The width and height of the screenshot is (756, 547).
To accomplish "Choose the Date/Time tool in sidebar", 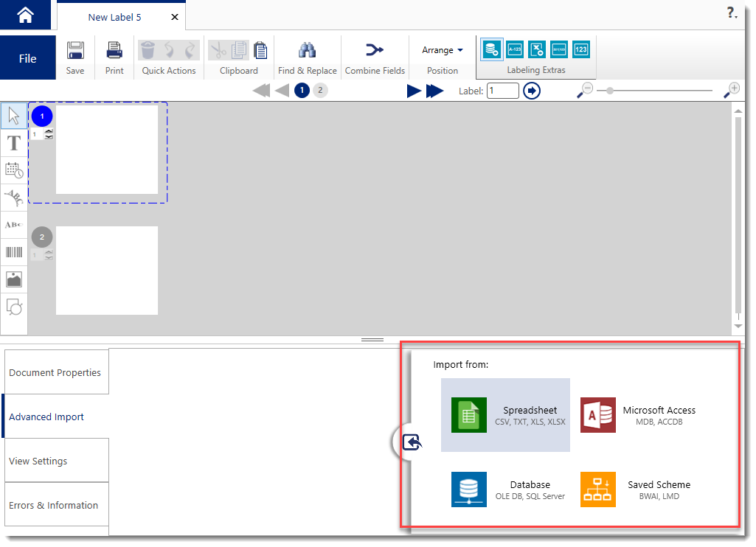I will (14, 170).
